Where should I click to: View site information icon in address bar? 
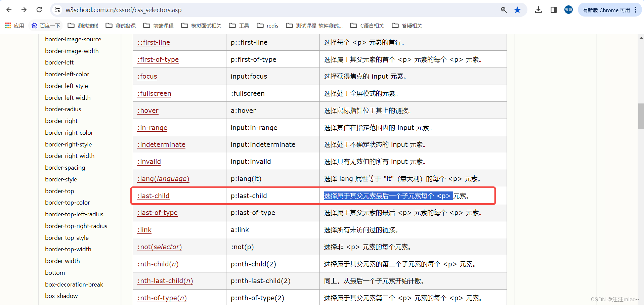57,10
